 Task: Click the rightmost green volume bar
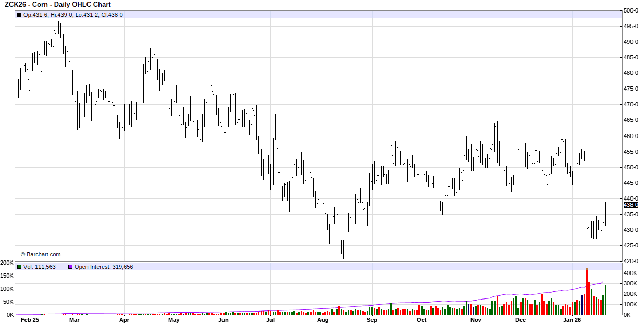click(605, 300)
